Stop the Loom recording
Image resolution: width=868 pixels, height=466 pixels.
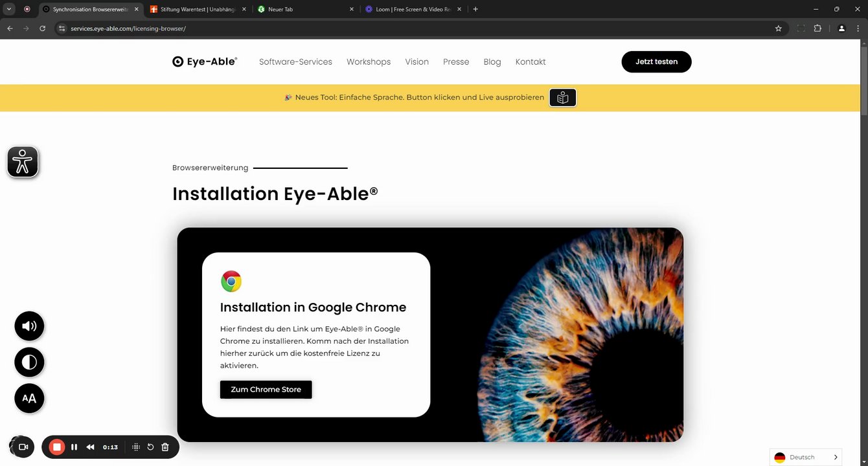(x=57, y=447)
